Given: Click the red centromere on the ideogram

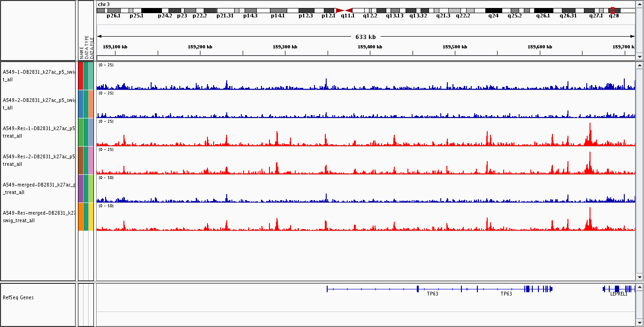Looking at the screenshot, I should [344, 10].
